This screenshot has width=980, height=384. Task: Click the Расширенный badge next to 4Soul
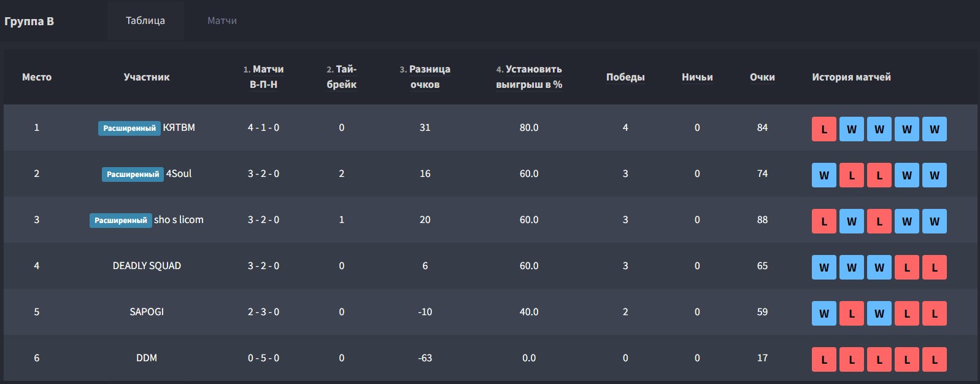[133, 174]
